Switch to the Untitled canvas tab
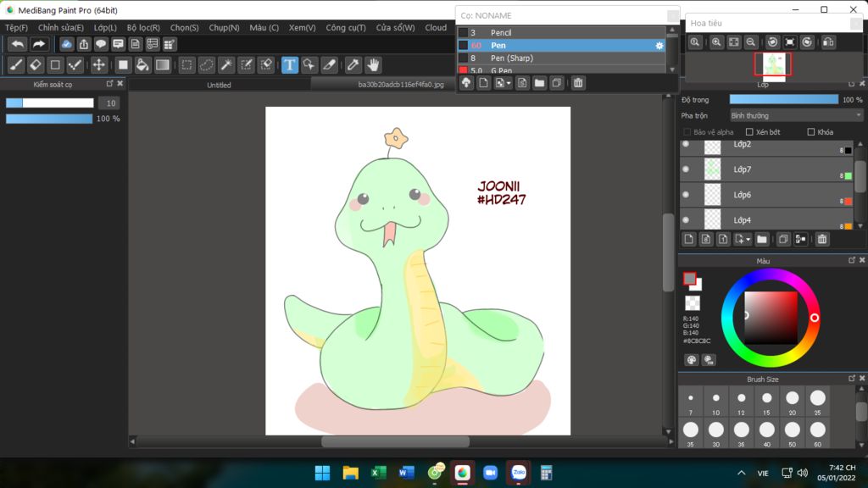The width and height of the screenshot is (868, 488). click(220, 85)
